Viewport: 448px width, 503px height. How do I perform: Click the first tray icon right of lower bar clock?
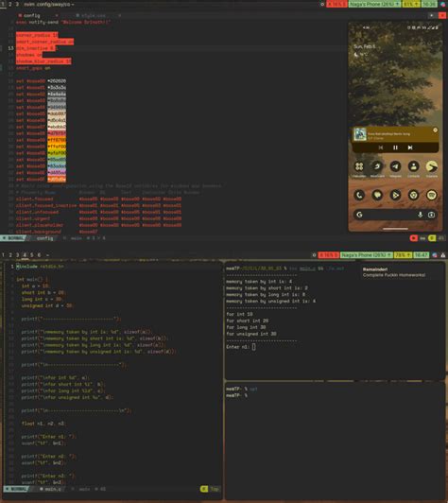click(x=435, y=255)
